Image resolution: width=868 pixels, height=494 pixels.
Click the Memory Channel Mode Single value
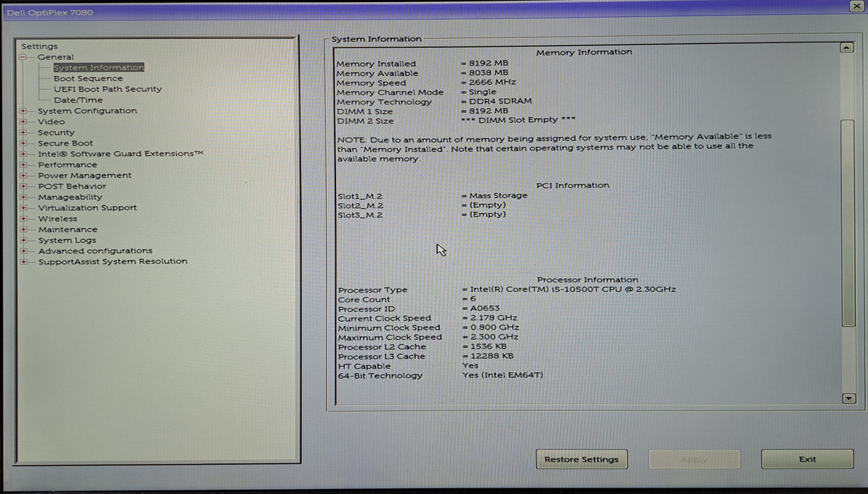479,92
